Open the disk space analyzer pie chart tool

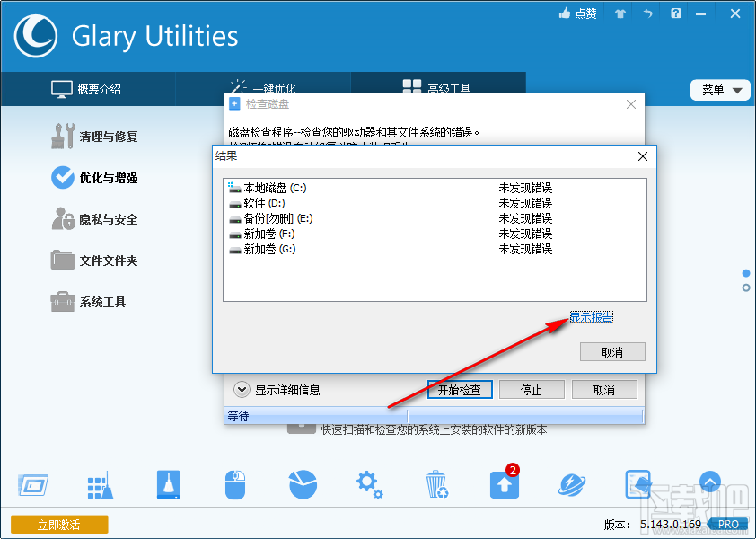tap(302, 483)
